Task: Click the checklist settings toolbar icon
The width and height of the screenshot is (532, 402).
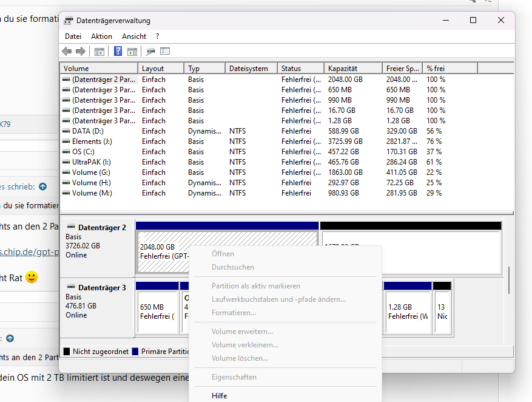Action: [165, 52]
